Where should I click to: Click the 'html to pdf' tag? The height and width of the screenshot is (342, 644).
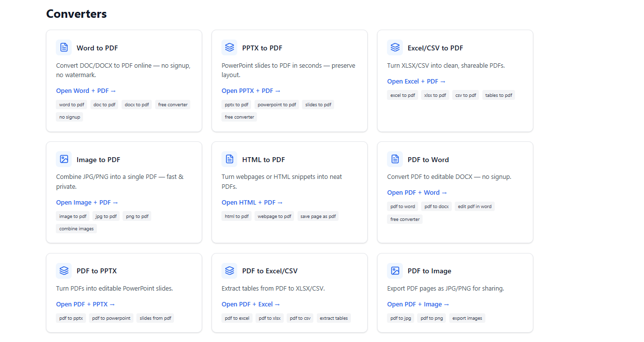[x=237, y=216]
